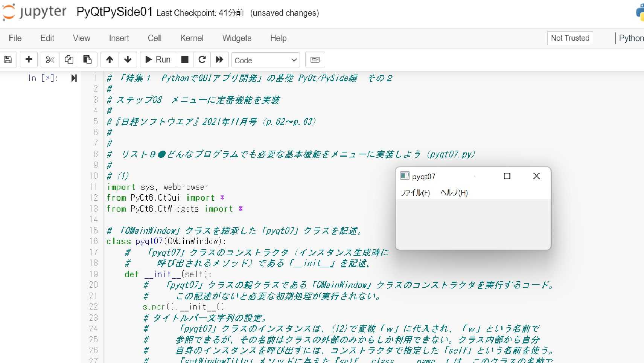
Task: Open the command palette keyboard icon
Action: point(315,59)
